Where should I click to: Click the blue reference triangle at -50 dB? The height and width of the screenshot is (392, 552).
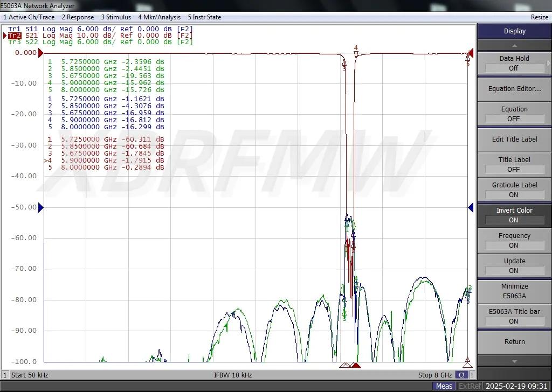click(40, 207)
